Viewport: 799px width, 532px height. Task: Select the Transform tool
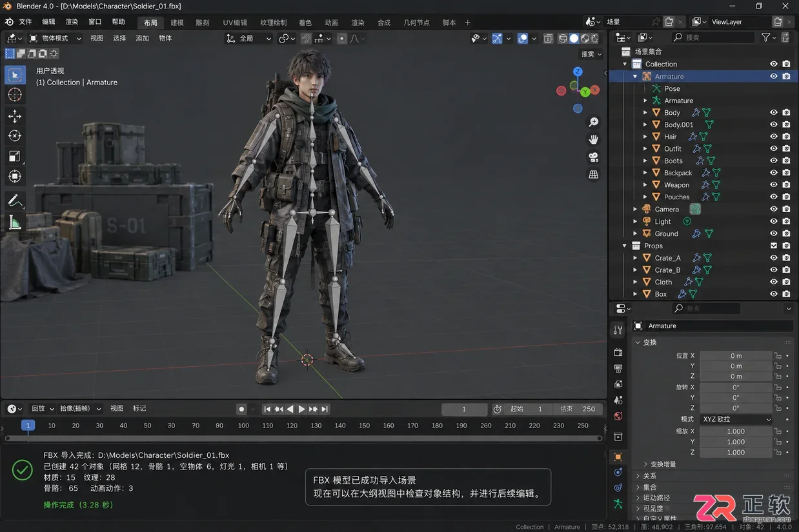(15, 176)
